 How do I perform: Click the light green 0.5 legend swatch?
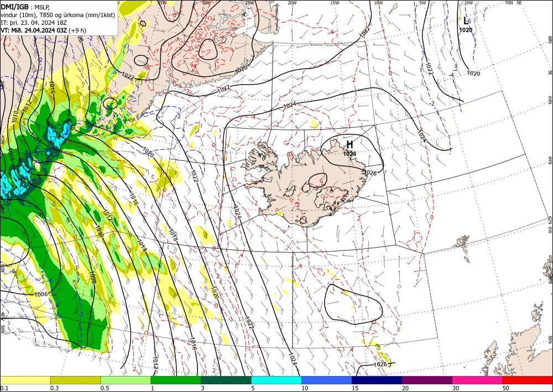[x=126, y=380]
